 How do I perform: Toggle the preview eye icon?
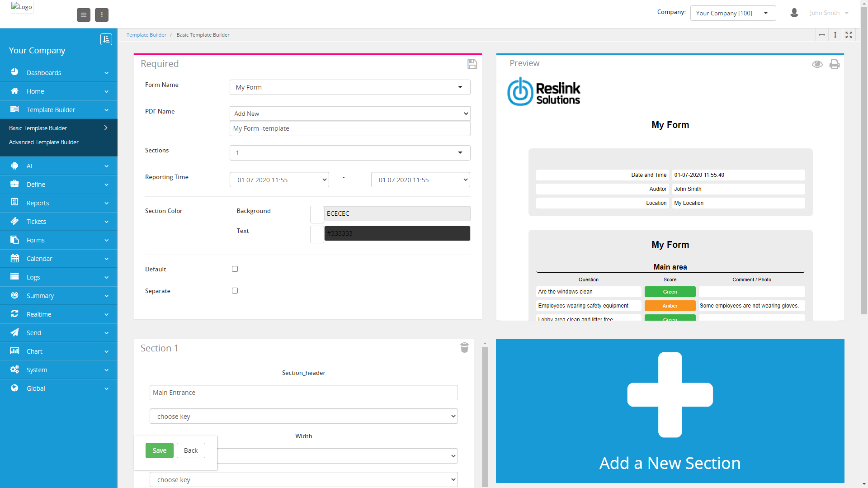pos(817,64)
